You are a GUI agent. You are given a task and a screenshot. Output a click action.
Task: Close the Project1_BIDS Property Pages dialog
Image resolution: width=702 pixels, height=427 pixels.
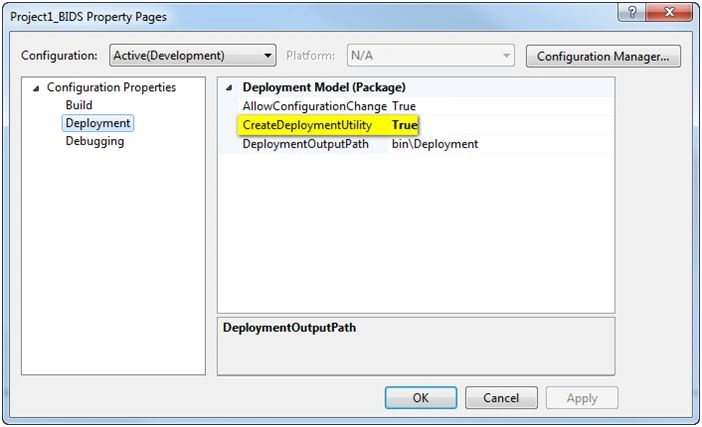click(669, 12)
